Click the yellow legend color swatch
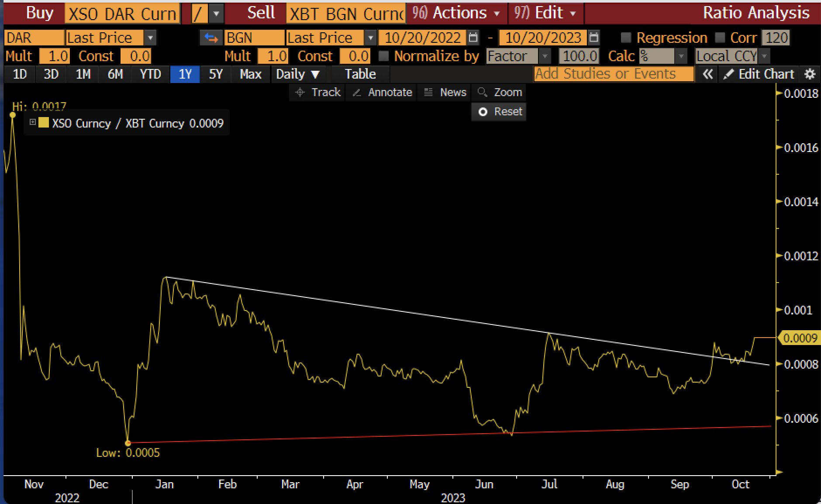 pos(44,123)
